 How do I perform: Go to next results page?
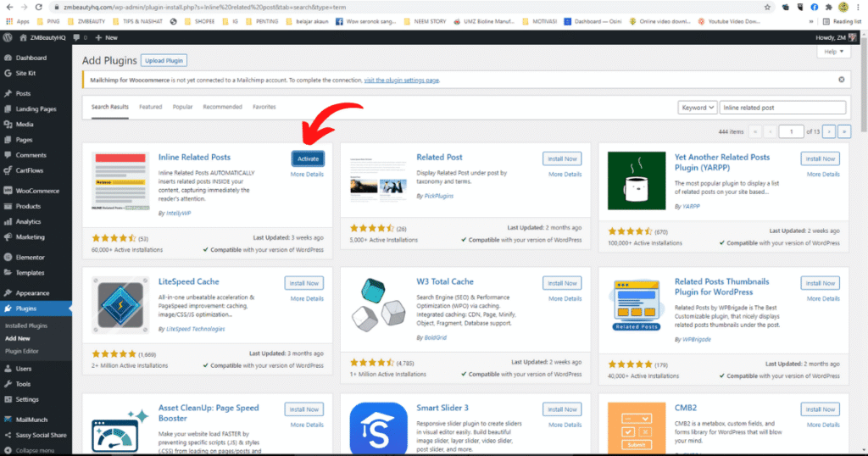(829, 131)
